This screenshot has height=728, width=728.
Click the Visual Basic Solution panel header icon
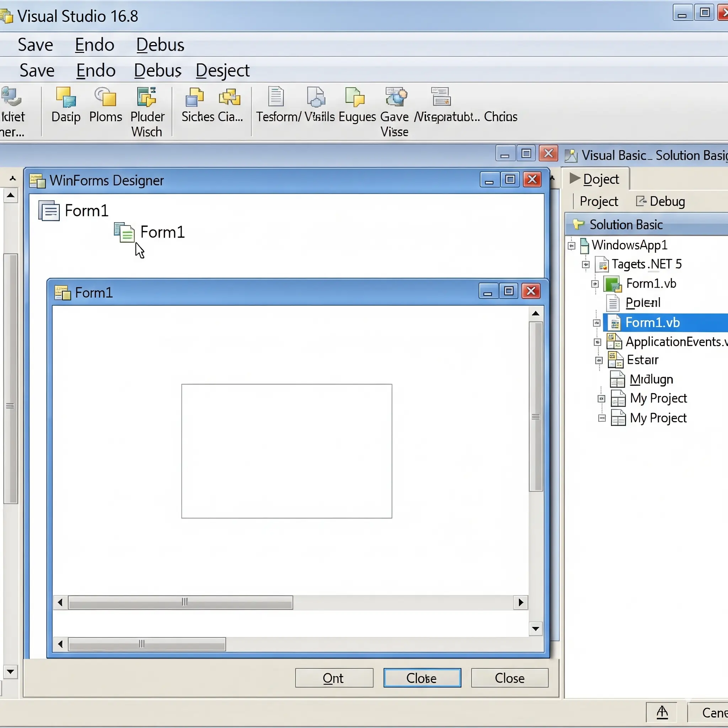tap(571, 155)
